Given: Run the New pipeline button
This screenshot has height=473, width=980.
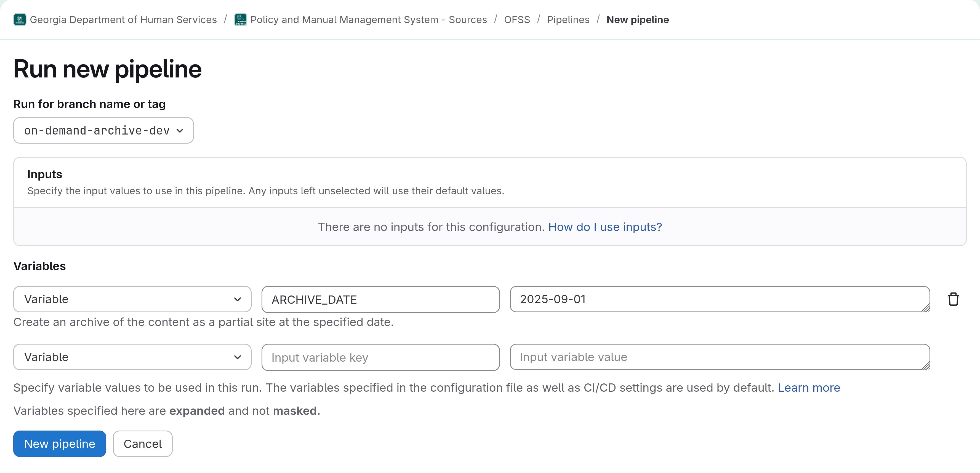Looking at the screenshot, I should 59,443.
